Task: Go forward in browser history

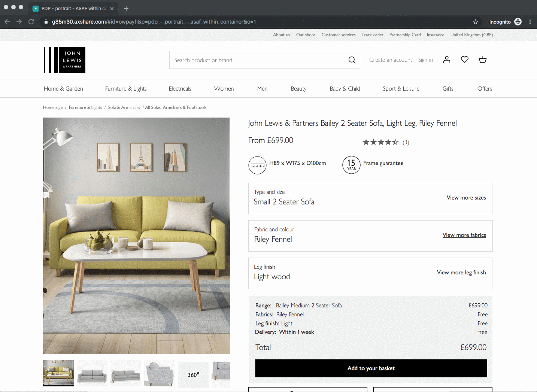Action: click(19, 22)
